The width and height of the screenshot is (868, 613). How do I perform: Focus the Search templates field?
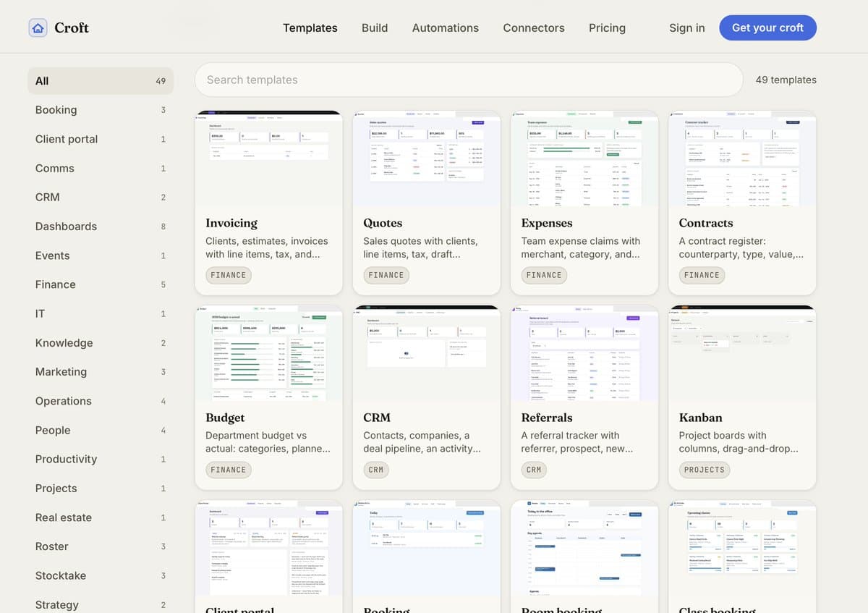tap(469, 80)
